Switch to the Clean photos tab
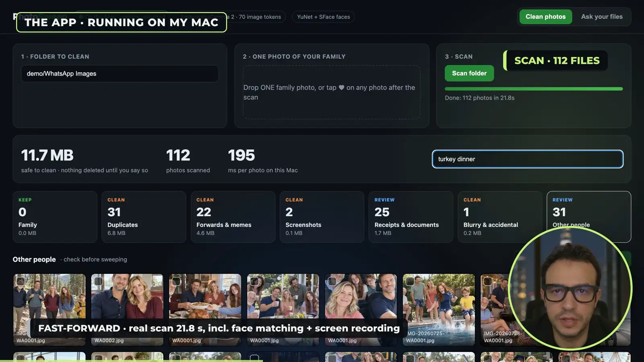Image resolution: width=644 pixels, height=362 pixels. (x=545, y=17)
